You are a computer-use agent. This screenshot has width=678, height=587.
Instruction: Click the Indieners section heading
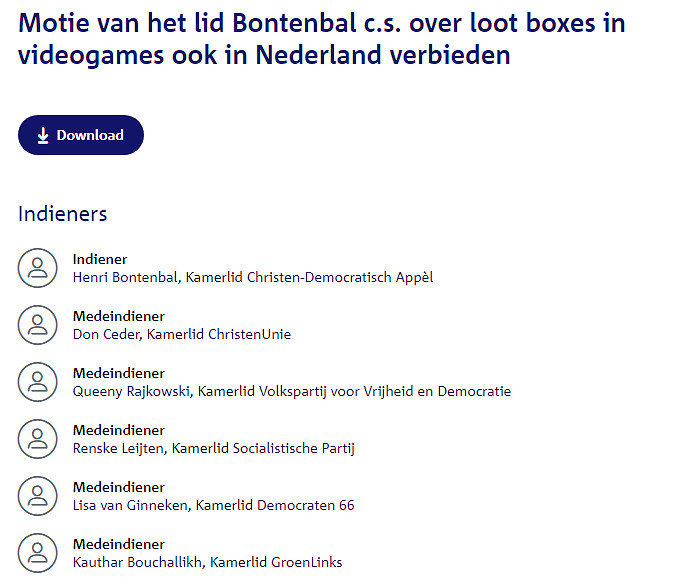[62, 214]
